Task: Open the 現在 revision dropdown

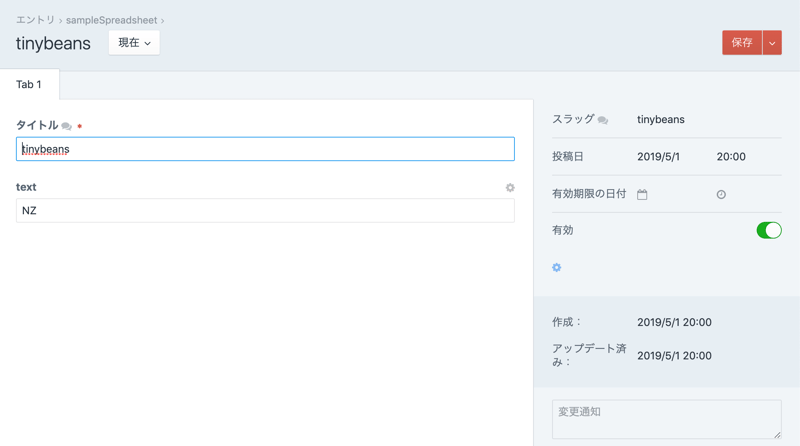Action: point(134,43)
